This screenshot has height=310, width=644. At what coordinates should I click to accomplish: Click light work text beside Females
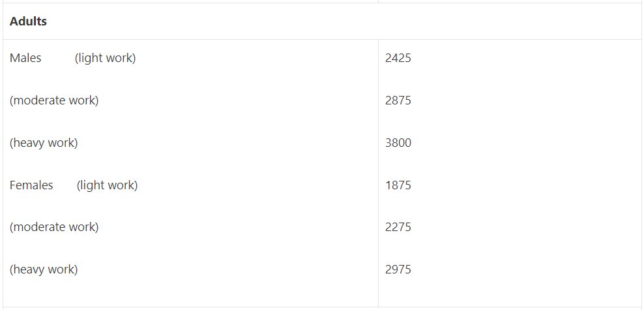[107, 185]
